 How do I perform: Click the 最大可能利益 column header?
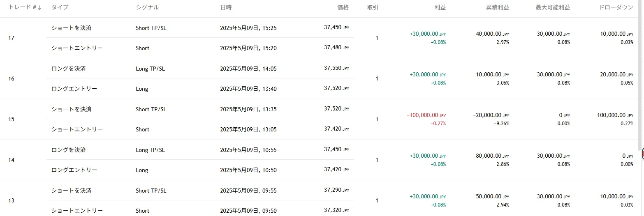pos(552,7)
